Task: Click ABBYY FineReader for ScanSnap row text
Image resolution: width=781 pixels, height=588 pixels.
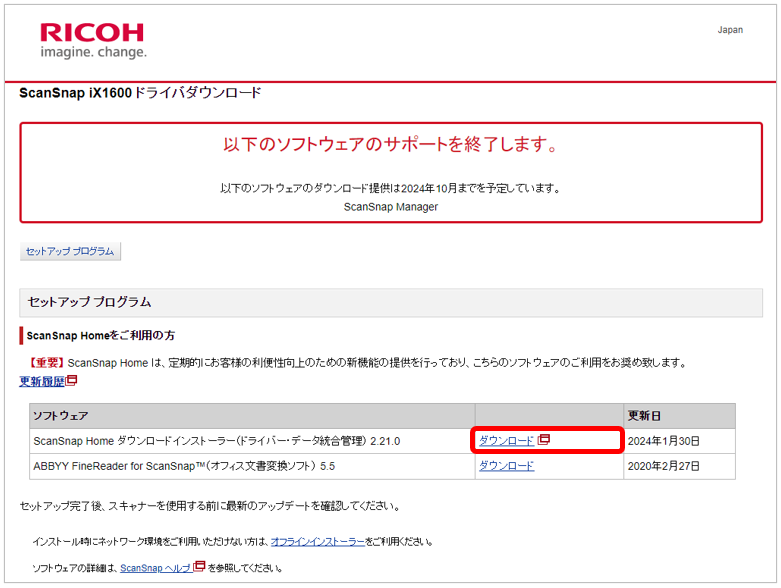Action: pyautogui.click(x=184, y=467)
